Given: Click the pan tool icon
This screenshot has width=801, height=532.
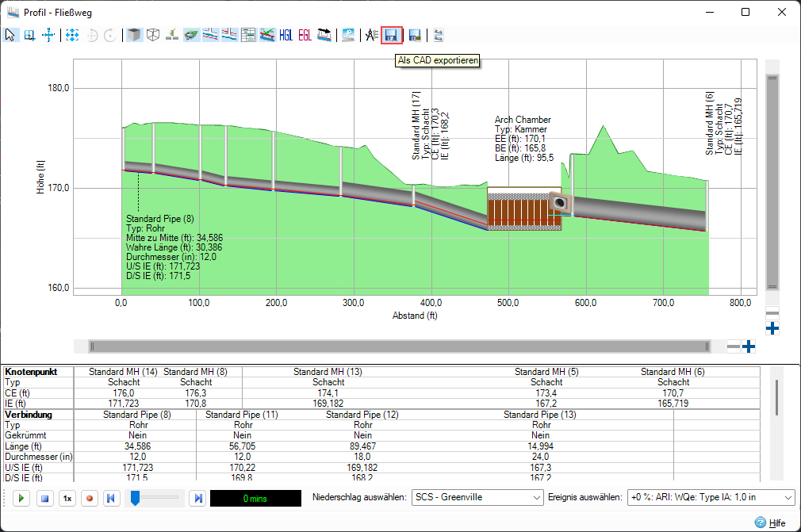Looking at the screenshot, I should pos(49,35).
